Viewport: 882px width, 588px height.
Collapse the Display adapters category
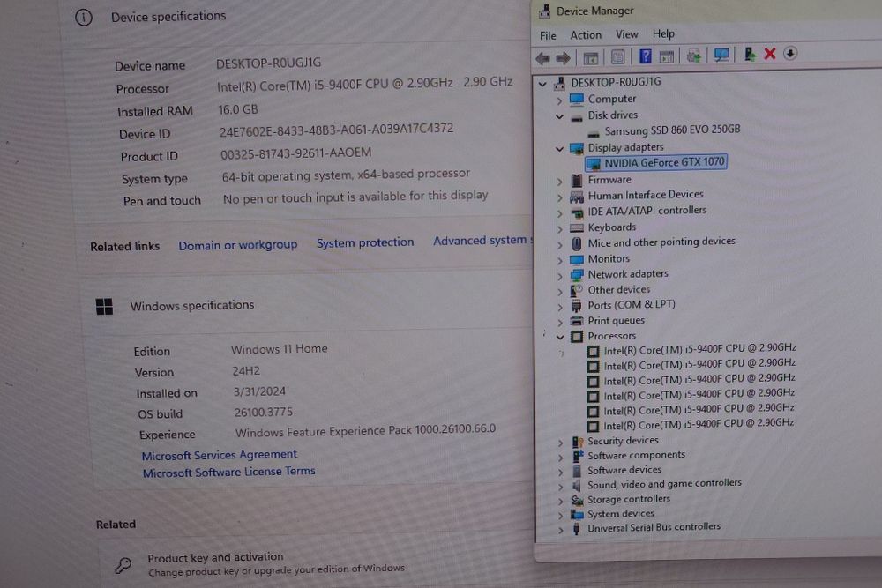point(559,149)
